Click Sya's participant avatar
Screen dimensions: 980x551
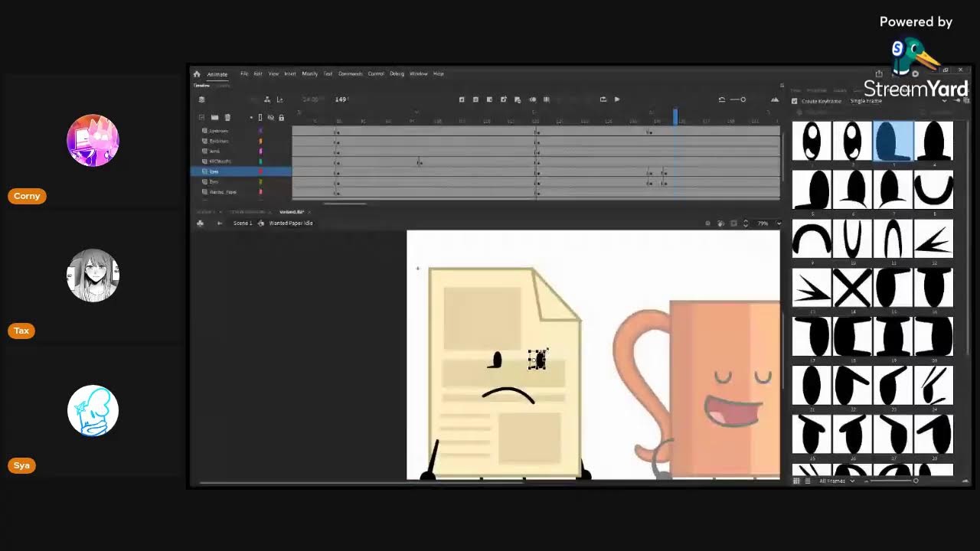tap(93, 411)
